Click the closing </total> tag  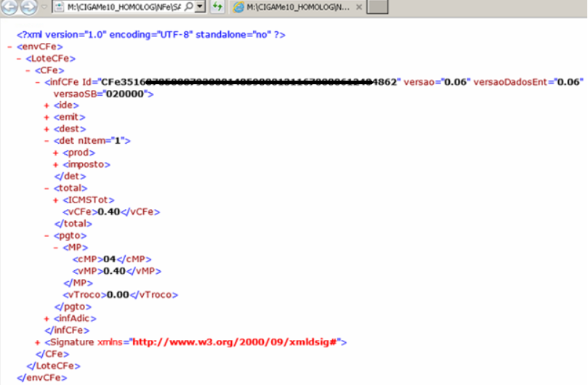click(73, 224)
